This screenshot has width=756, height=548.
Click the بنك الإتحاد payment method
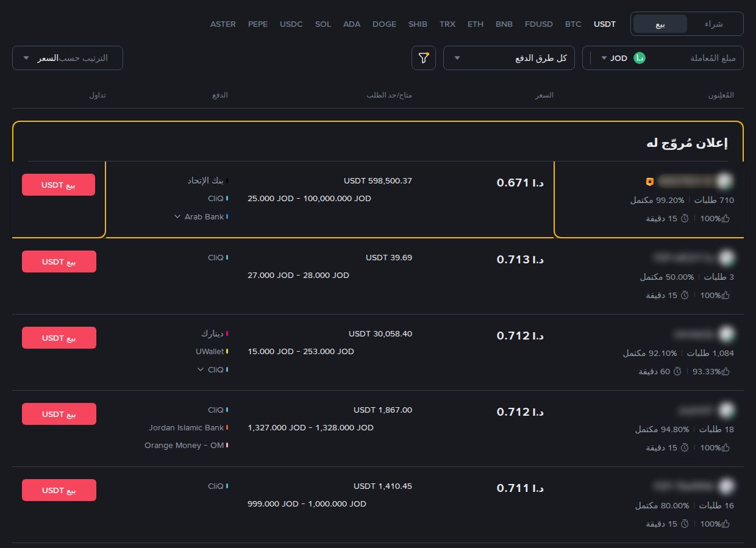(x=205, y=180)
